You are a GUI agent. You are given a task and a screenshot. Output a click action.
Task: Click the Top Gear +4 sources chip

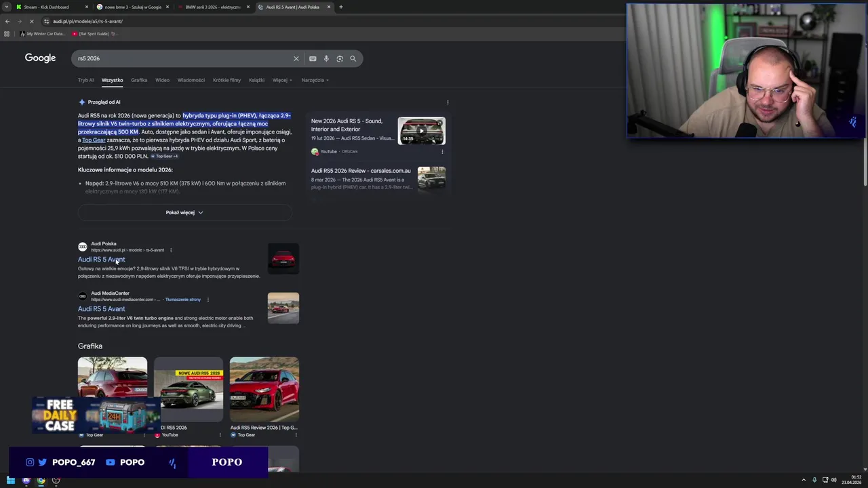(165, 157)
